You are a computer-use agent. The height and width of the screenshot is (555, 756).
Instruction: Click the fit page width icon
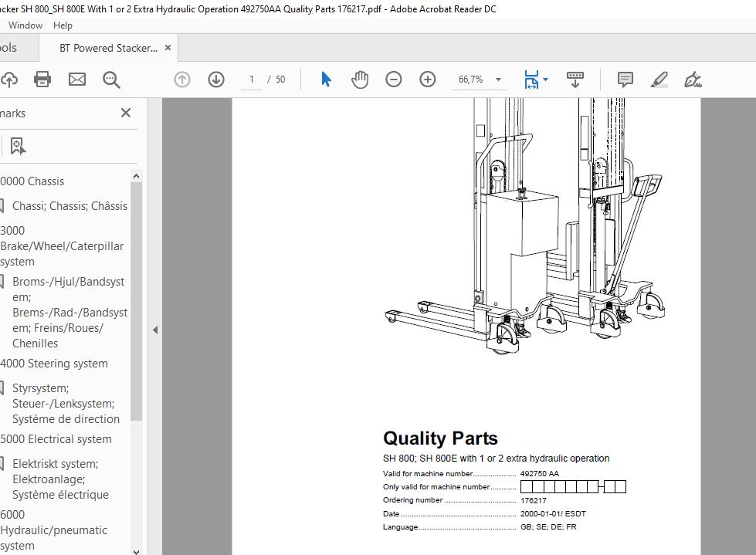pos(531,80)
